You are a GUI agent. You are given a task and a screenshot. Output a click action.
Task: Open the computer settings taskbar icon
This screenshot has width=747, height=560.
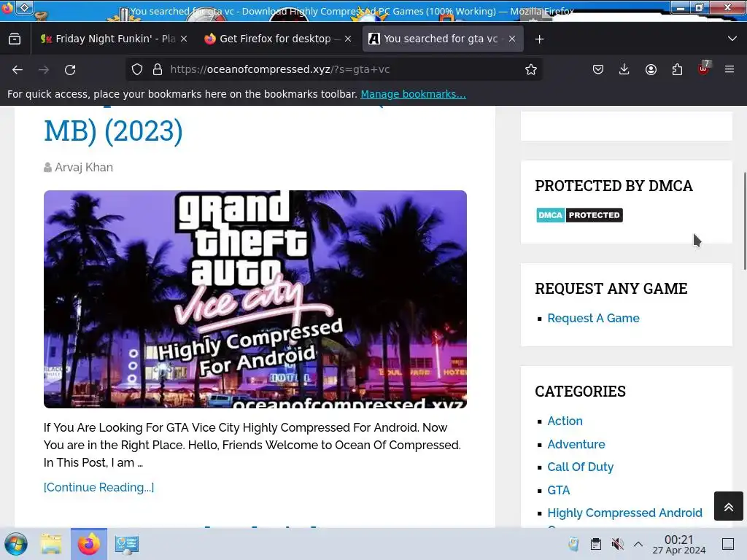coord(127,544)
